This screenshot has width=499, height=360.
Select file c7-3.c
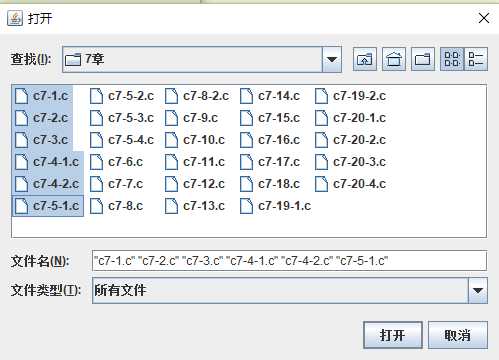pyautogui.click(x=42, y=140)
